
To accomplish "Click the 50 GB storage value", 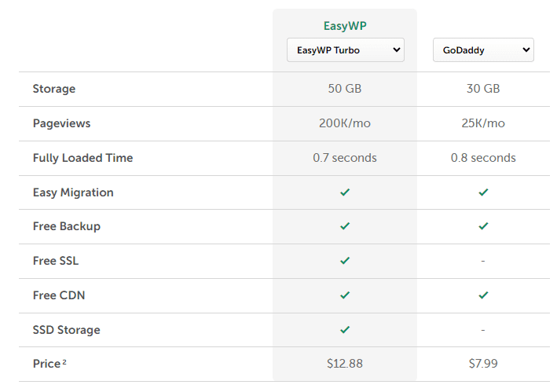I will coord(345,89).
